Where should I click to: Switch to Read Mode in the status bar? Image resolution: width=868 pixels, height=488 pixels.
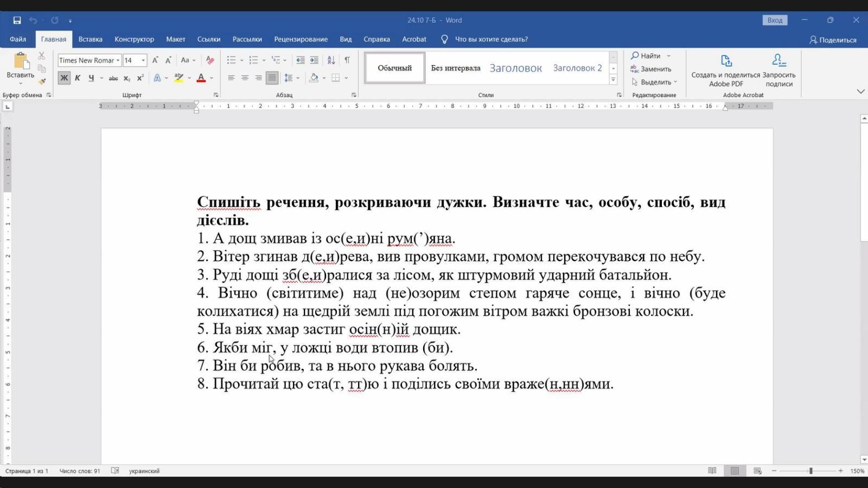[712, 471]
